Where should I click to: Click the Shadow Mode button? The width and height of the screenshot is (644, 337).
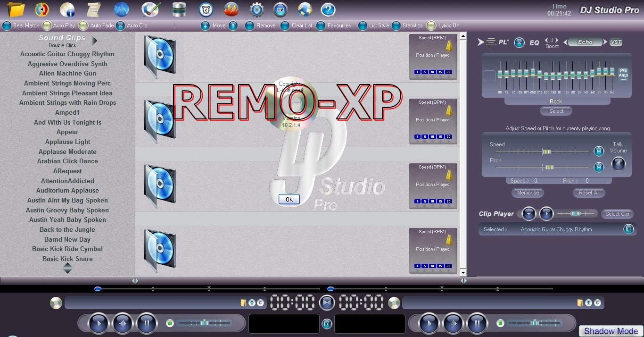coord(611,331)
